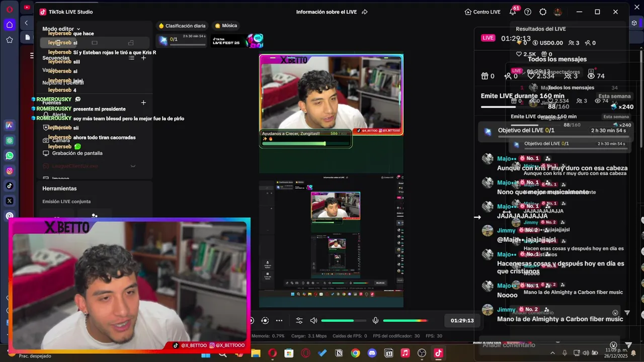Expand the Modo editor dropdown
The width and height of the screenshot is (644, 362).
(61, 29)
